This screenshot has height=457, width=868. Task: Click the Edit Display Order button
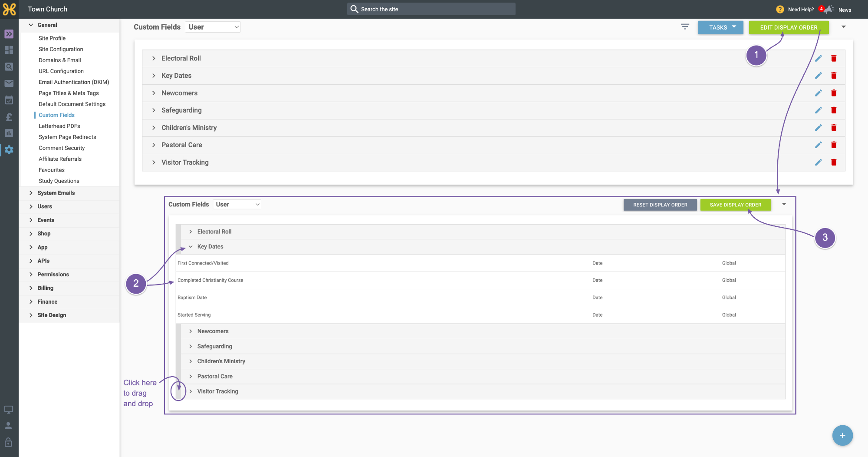click(789, 27)
